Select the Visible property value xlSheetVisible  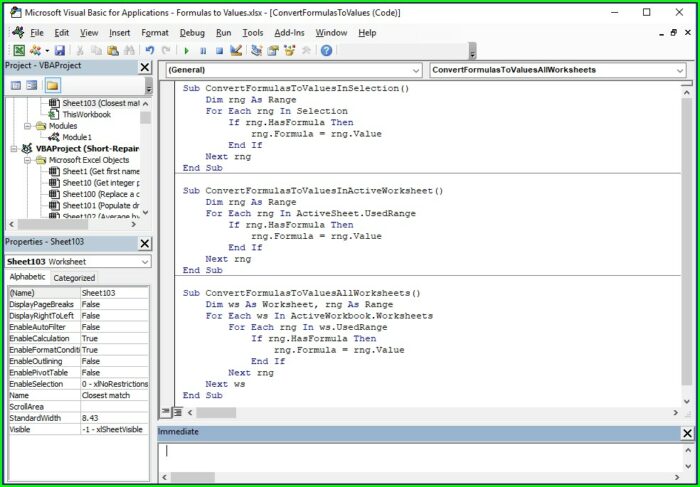click(x=115, y=429)
